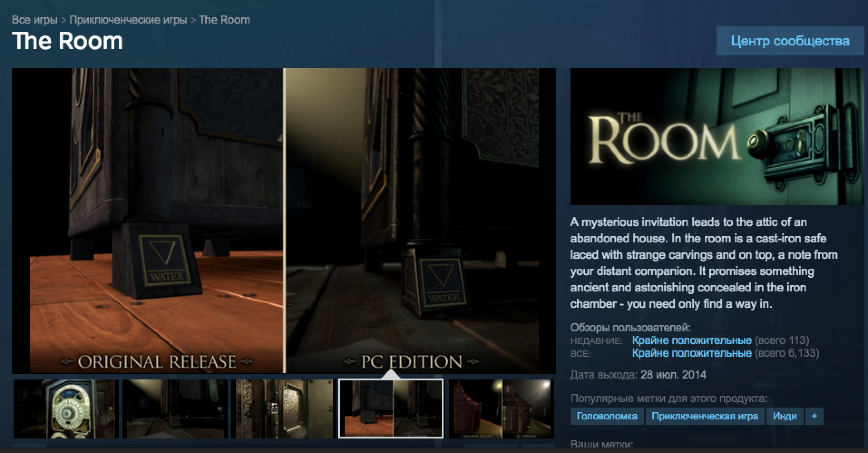Click the release date '28 июл. 2014'
Image resolution: width=868 pixels, height=453 pixels.
673,375
